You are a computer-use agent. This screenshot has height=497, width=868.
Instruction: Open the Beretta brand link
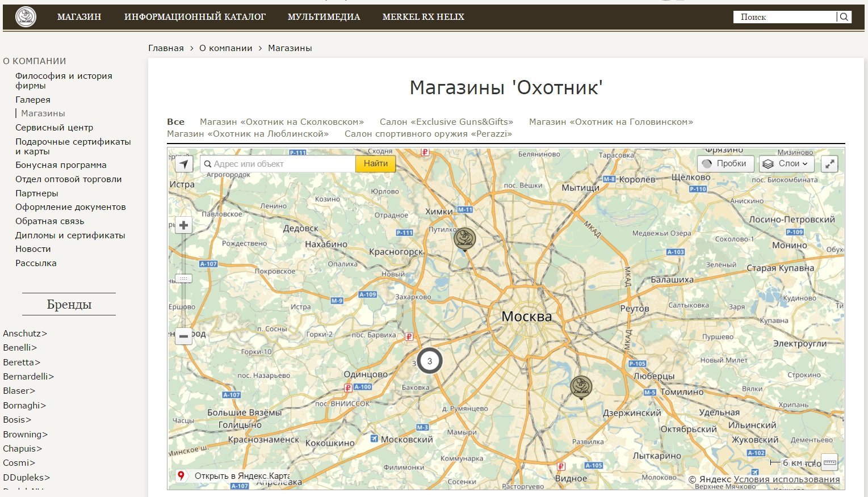point(22,362)
